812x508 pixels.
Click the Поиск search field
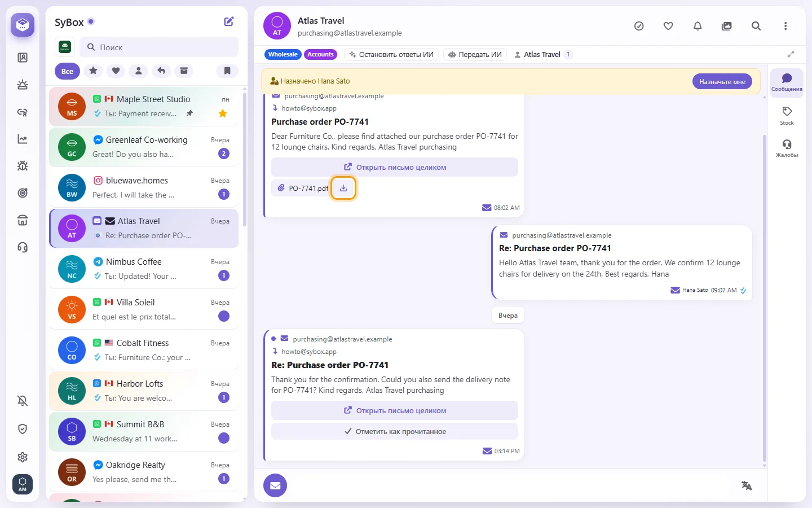click(x=159, y=47)
